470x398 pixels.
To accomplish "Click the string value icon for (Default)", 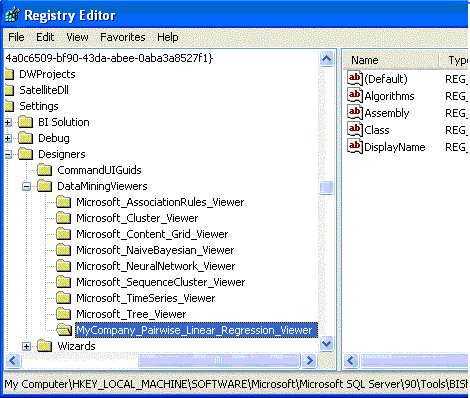I will 355,79.
